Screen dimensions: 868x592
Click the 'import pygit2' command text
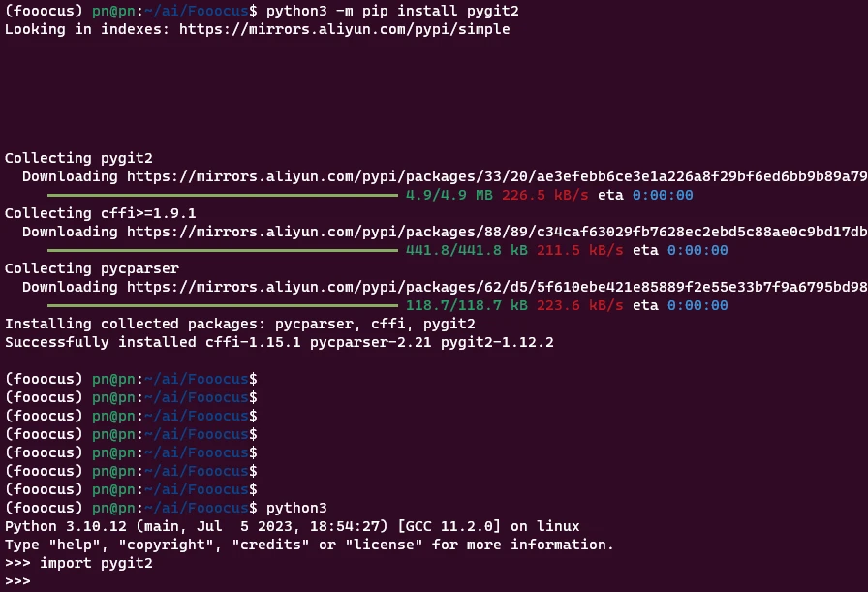tap(96, 563)
